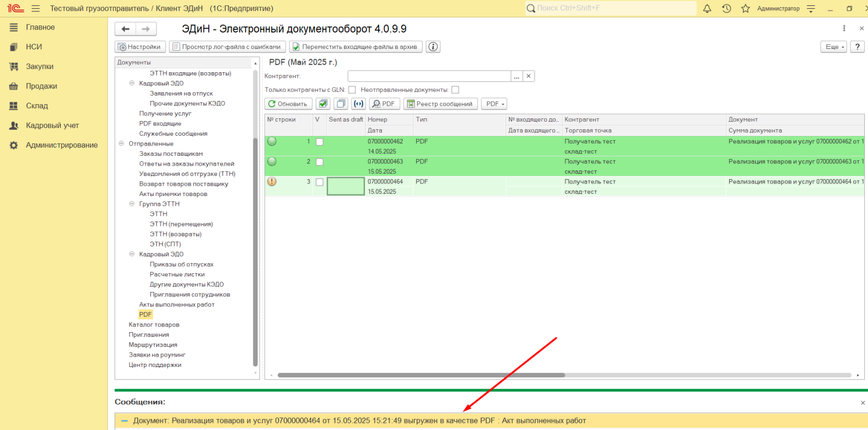Click the PDF preview magnifier button
The height and width of the screenshot is (430, 868).
click(x=384, y=104)
